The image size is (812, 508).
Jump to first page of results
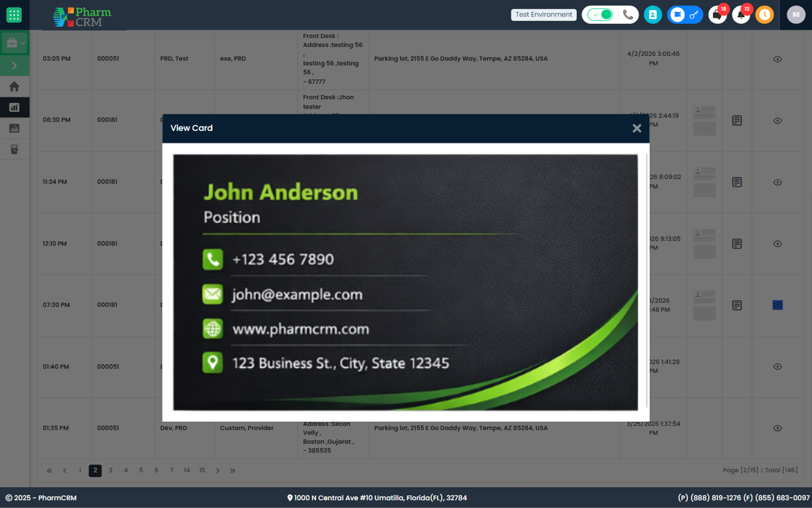[49, 471]
